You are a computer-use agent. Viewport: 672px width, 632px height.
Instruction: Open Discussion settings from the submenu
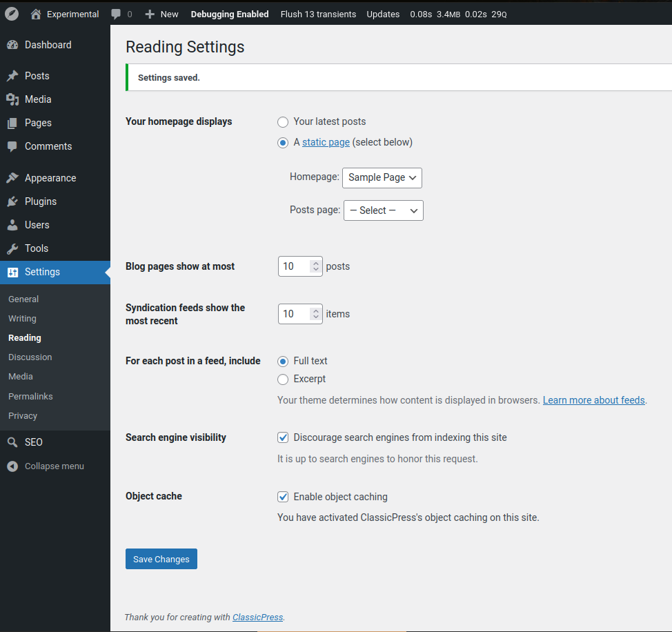30,357
